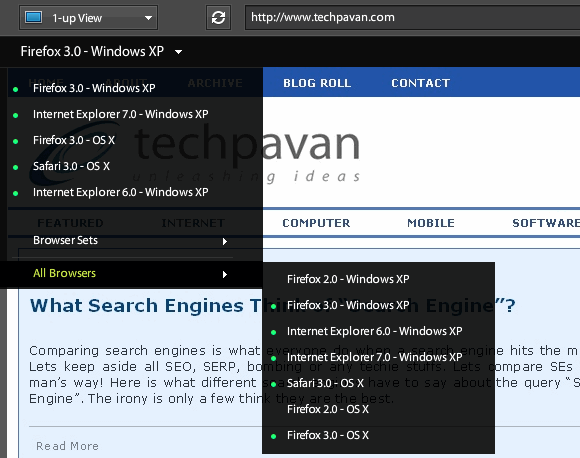Open the COMPUTER category tab
This screenshot has height=458, width=580.
pyautogui.click(x=316, y=223)
